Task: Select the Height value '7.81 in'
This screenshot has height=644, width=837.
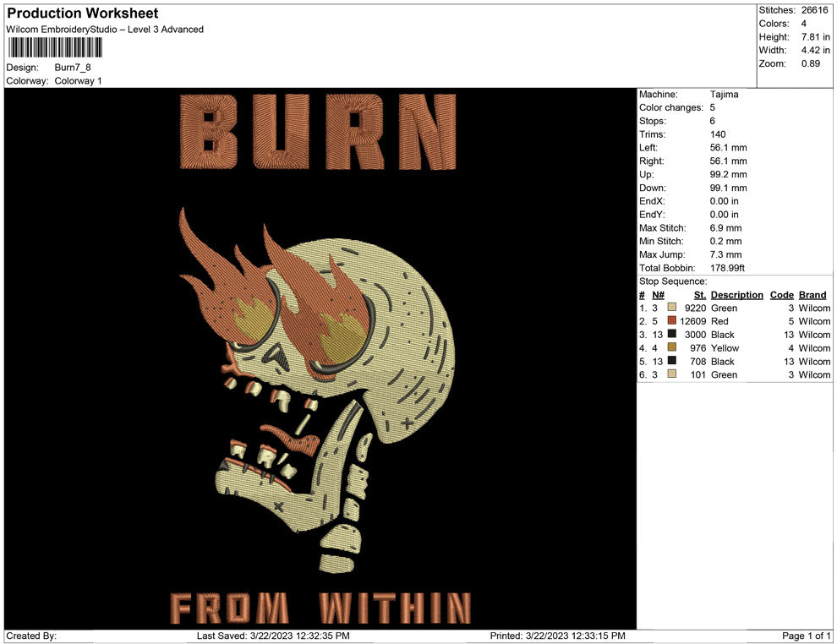Action: coord(816,37)
